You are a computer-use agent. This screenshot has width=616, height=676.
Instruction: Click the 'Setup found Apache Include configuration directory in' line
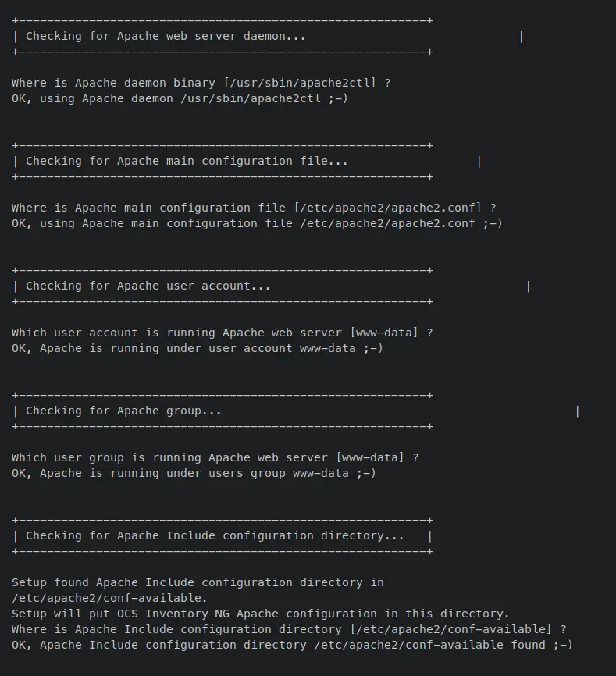point(198,583)
